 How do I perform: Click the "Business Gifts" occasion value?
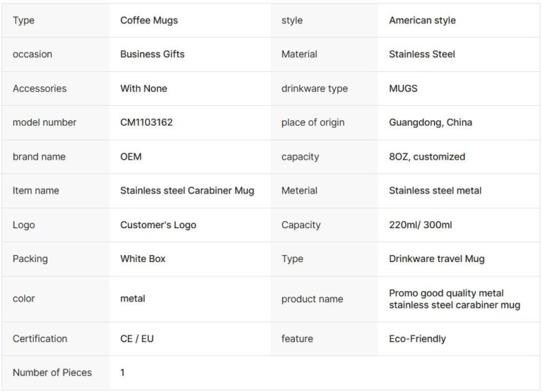152,54
